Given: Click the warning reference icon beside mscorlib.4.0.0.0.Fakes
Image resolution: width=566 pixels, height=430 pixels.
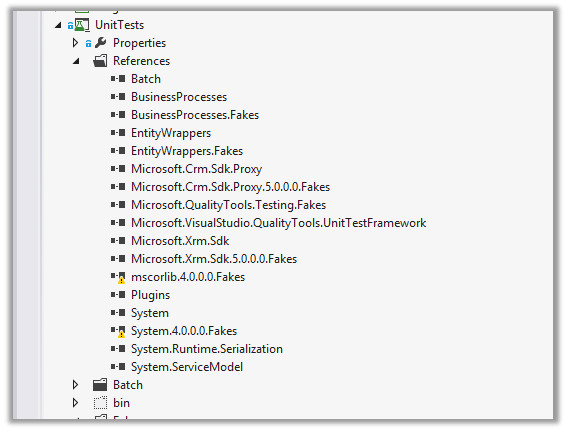Looking at the screenshot, I should point(118,277).
